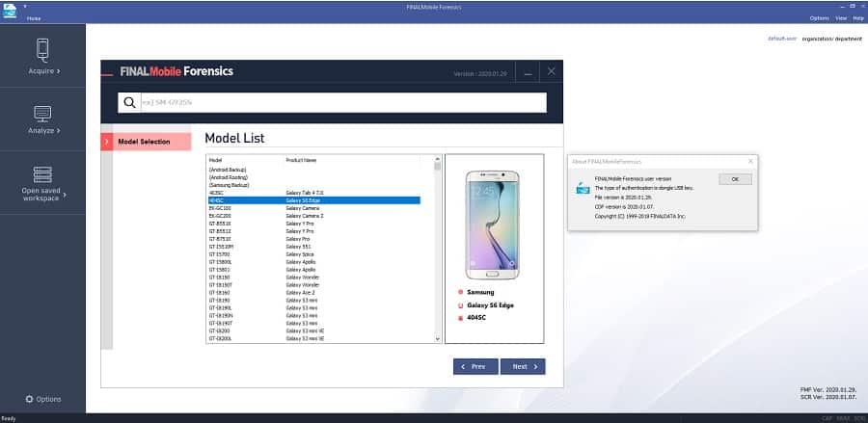The height and width of the screenshot is (423, 868).
Task: Click the app icon in About dialog
Action: 583,187
